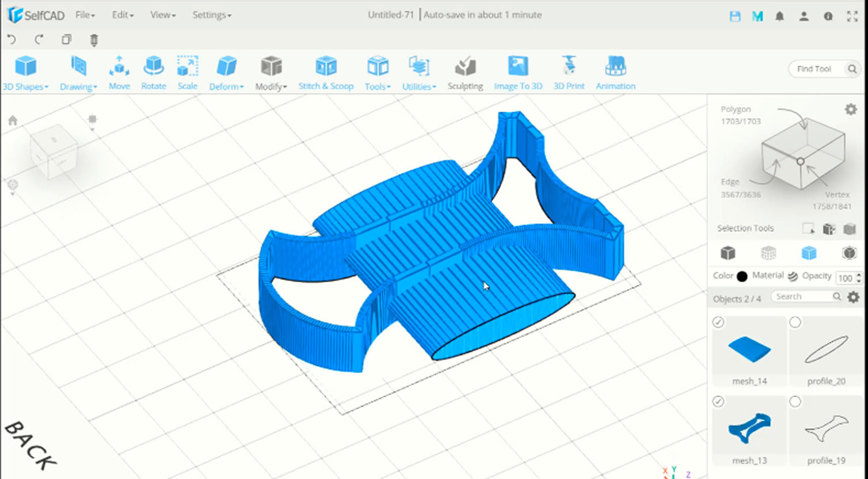The width and height of the screenshot is (868, 479).
Task: Open the info help icon
Action: tap(828, 16)
